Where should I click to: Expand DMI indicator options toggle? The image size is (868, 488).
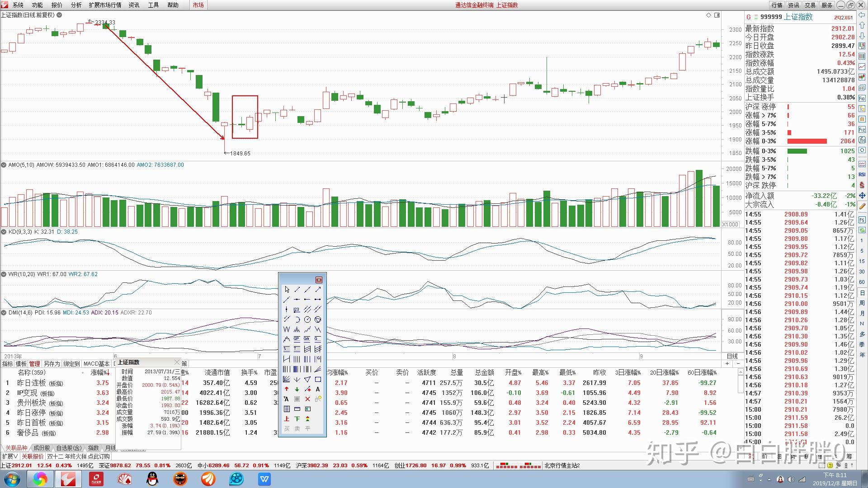[4, 313]
